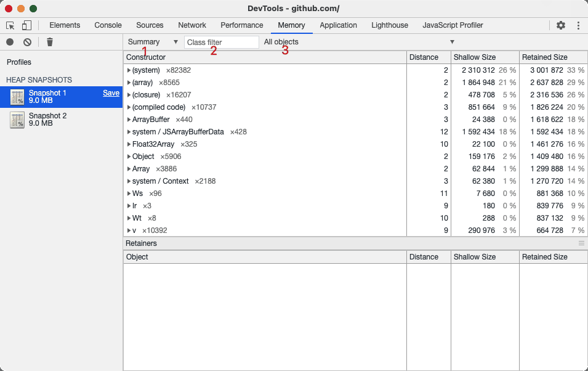Click the clear all profiles icon

point(27,42)
